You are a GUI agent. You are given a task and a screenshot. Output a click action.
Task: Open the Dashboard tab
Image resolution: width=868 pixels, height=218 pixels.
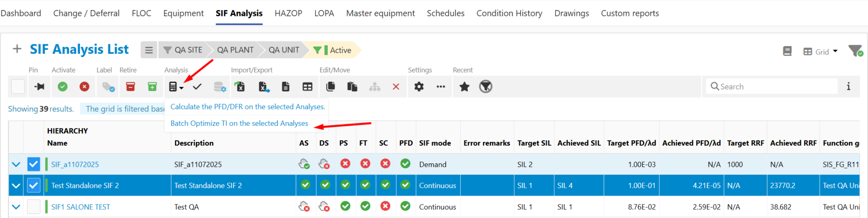tap(21, 13)
